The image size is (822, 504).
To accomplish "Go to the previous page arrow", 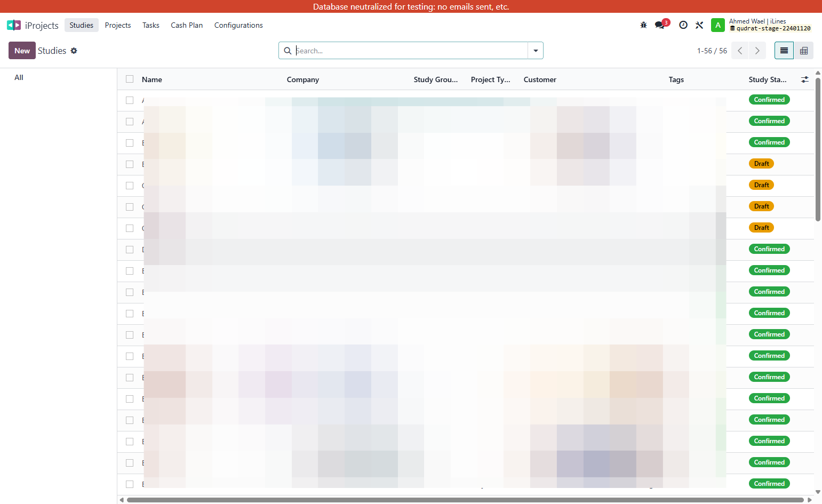I will pos(740,51).
